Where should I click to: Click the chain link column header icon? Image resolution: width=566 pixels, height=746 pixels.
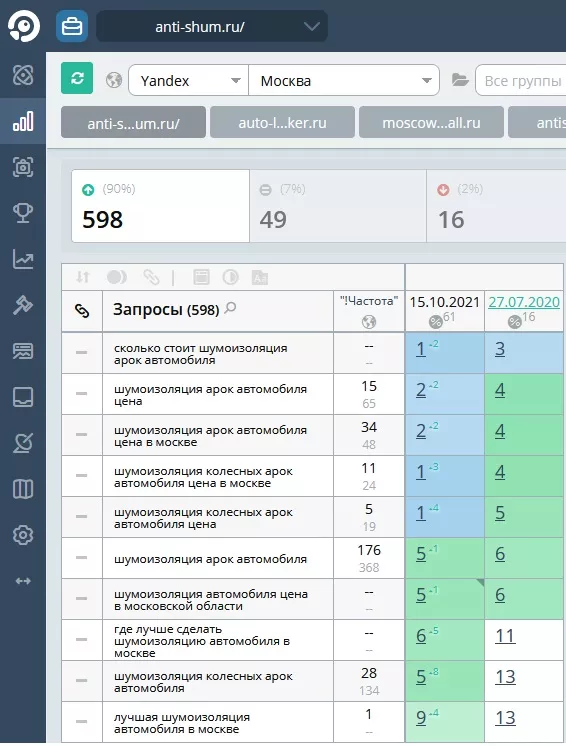click(x=82, y=311)
